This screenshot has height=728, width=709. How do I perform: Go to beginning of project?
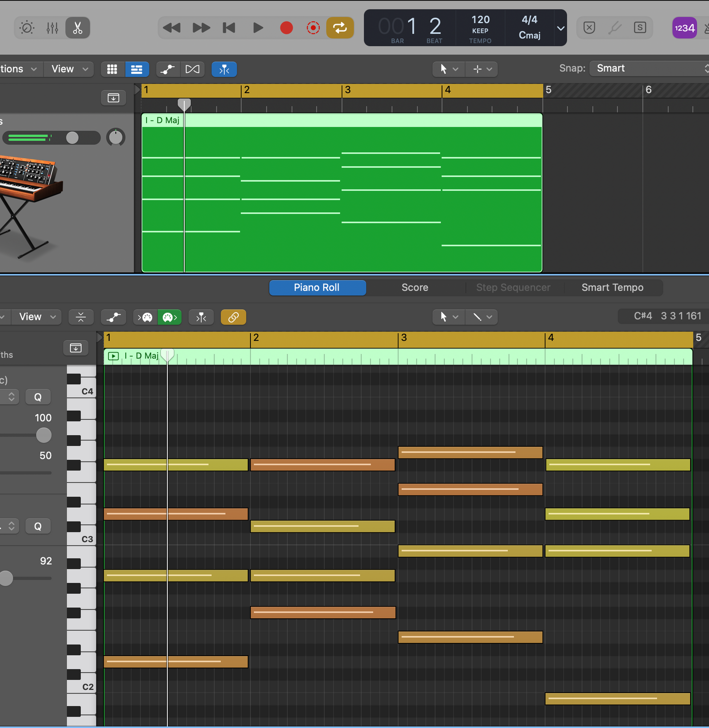pos(229,28)
